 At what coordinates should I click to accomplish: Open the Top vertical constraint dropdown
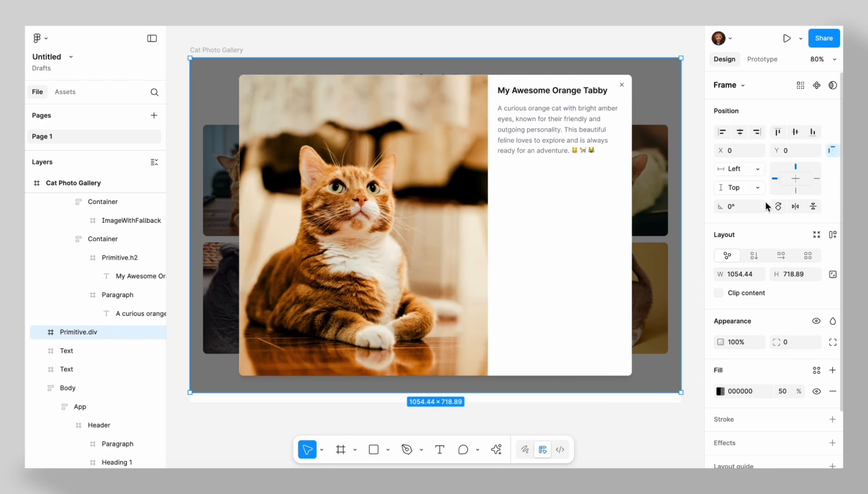coord(739,188)
